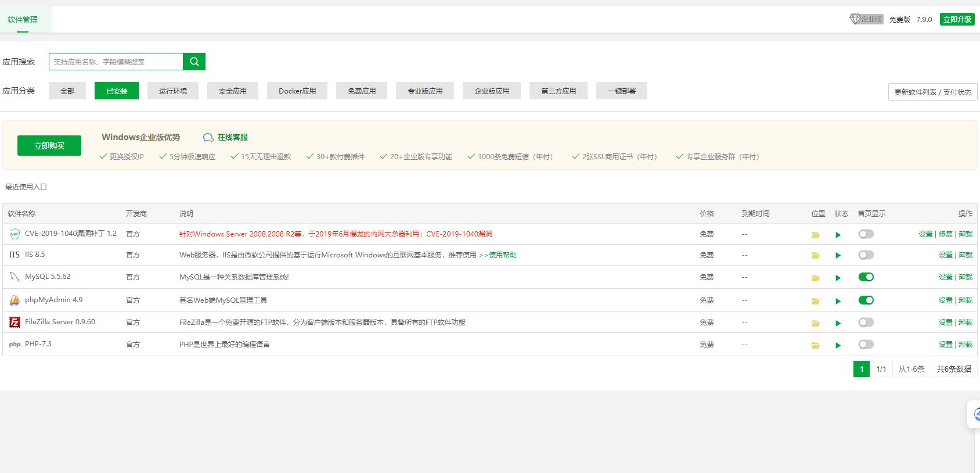This screenshot has width=980, height=473.
Task: Enable homepage display for PHP-7.3
Action: pyautogui.click(x=866, y=345)
